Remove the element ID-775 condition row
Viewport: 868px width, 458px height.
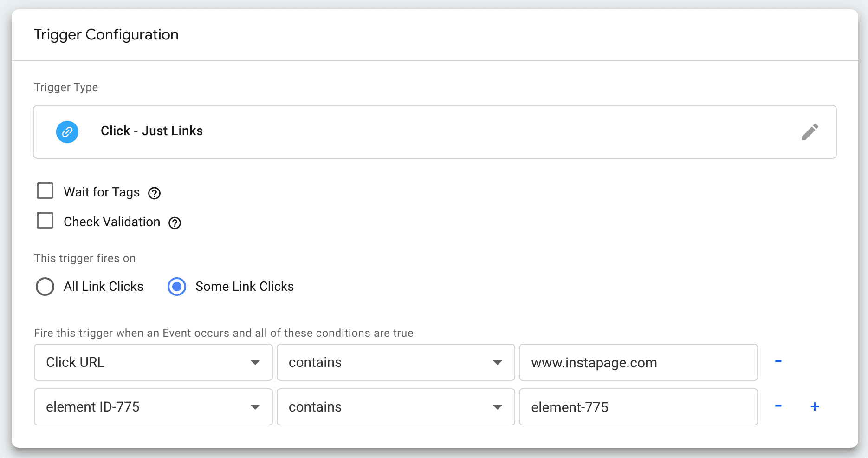778,406
